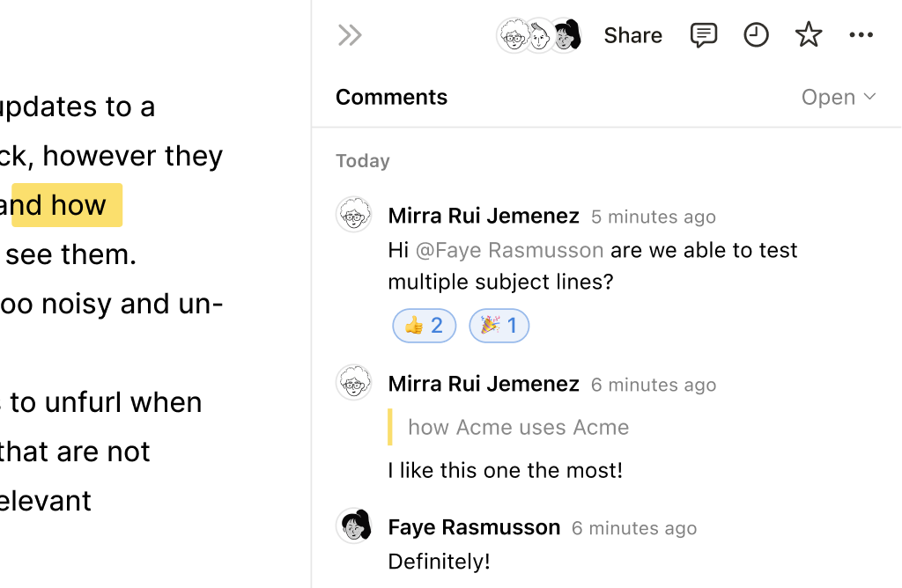Screen dimensions: 902x588
Task: Click the @Faye Rasmusson mention
Action: pos(509,250)
